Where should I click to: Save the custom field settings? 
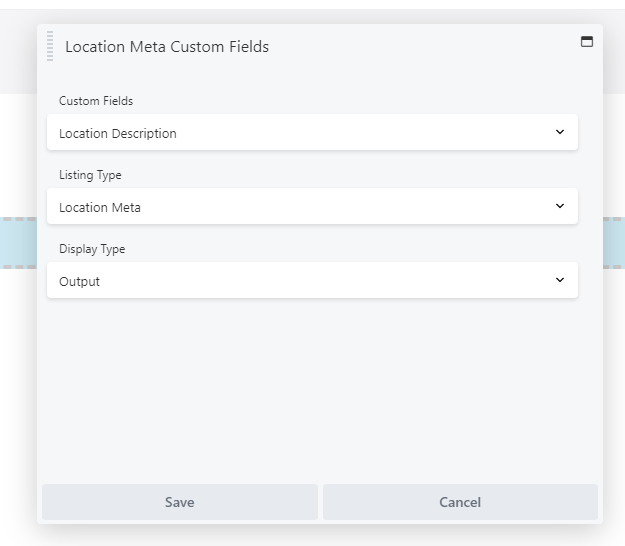[x=180, y=502]
